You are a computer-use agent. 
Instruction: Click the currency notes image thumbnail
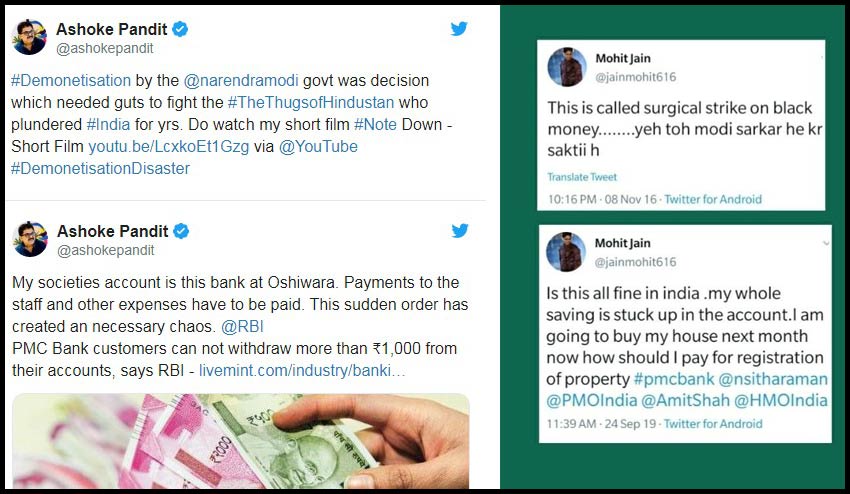[x=241, y=441]
